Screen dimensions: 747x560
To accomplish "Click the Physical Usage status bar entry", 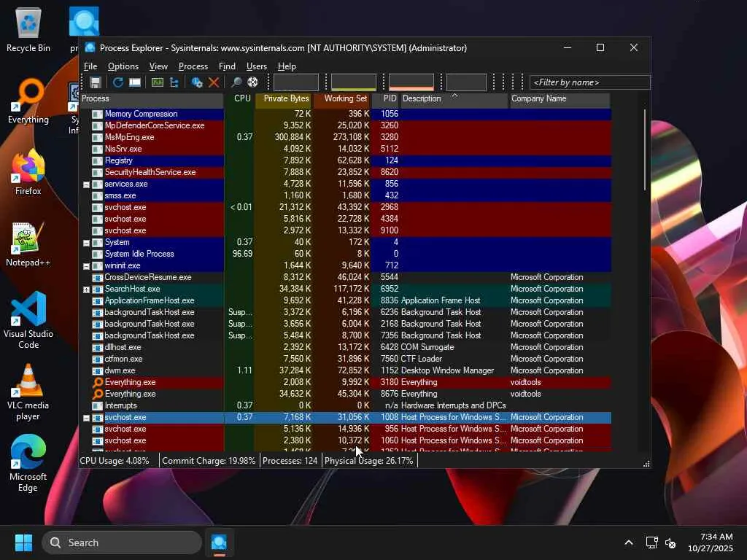I will pyautogui.click(x=368, y=461).
